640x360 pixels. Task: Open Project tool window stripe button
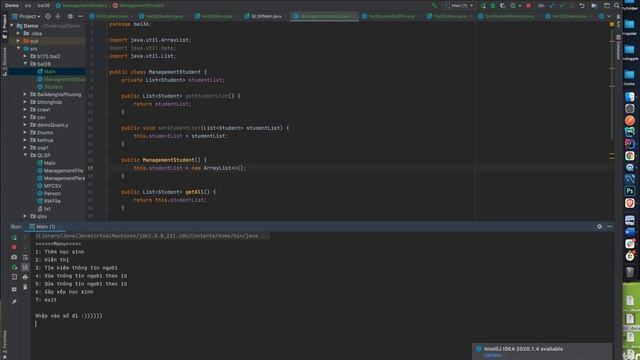[4, 26]
